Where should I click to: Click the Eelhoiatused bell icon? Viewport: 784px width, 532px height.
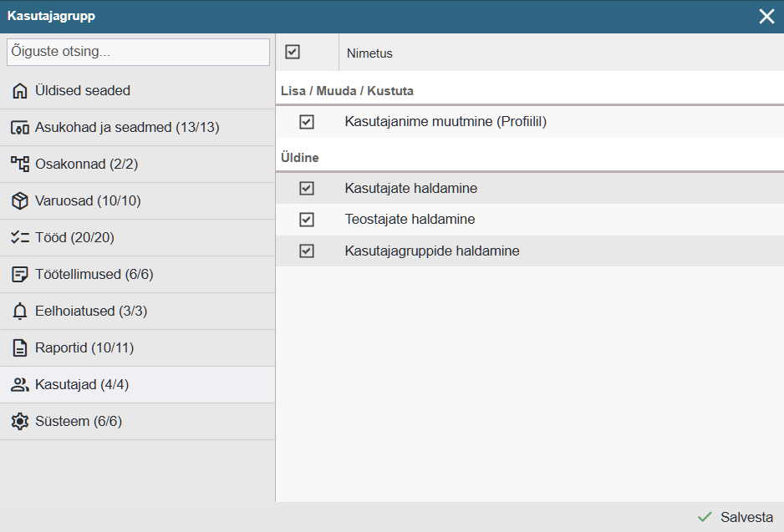(x=20, y=312)
